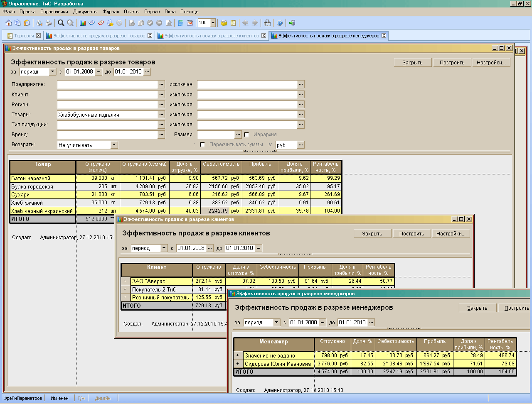532x404 pixels.
Task: Click the round checkmark toolbar icon
Action: (150, 23)
